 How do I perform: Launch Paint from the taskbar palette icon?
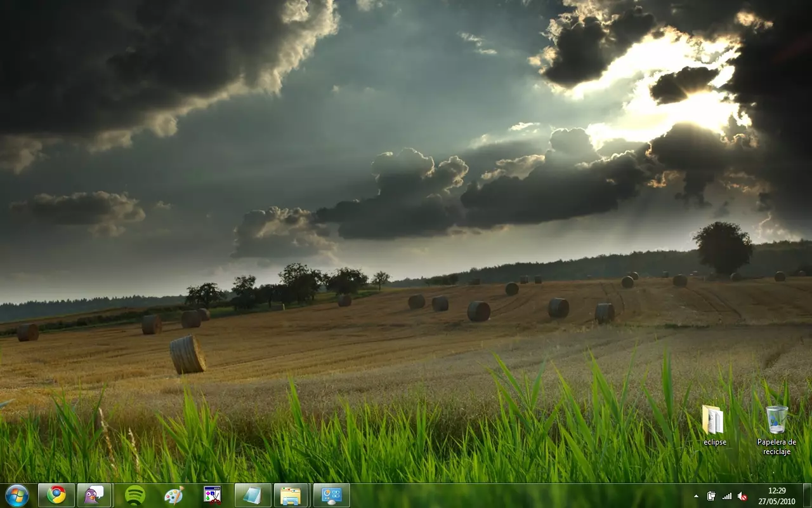pyautogui.click(x=173, y=495)
